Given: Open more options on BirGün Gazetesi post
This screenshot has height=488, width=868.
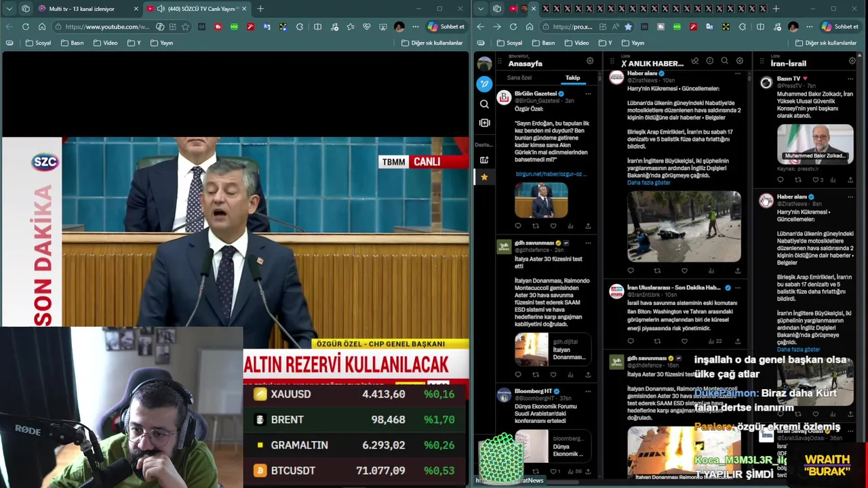Looking at the screenshot, I should click(x=588, y=94).
